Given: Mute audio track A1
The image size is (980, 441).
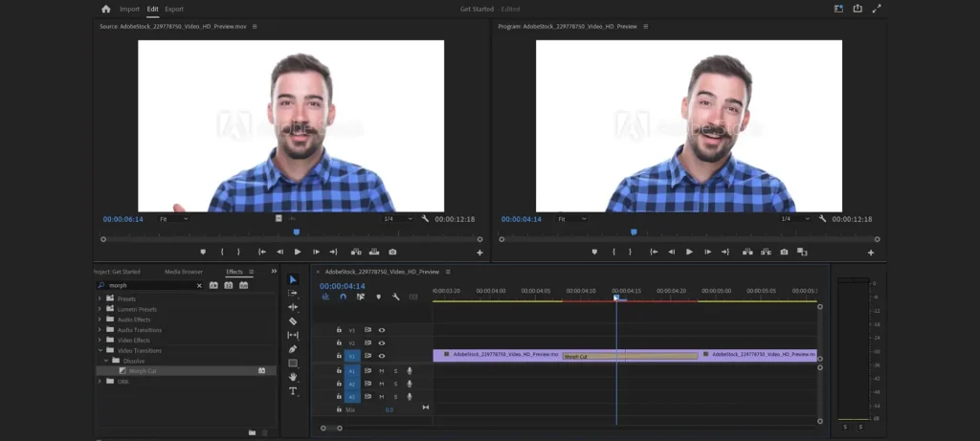Looking at the screenshot, I should [x=381, y=371].
